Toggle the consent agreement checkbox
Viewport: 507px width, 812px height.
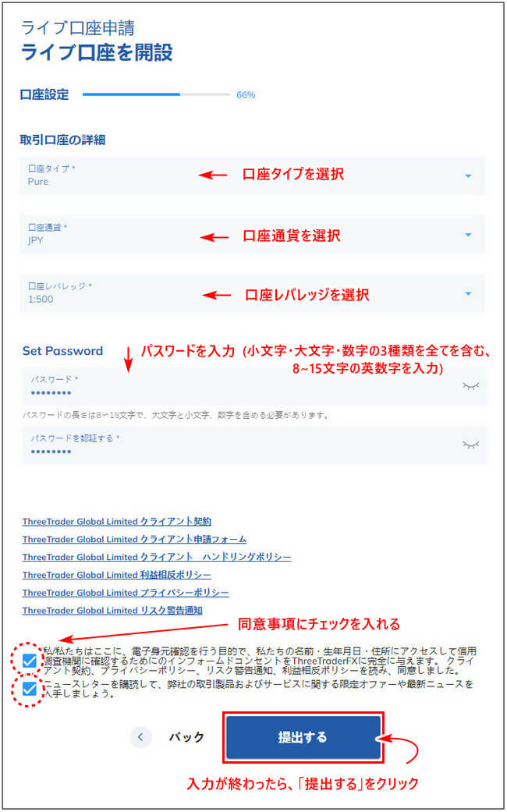[30, 661]
